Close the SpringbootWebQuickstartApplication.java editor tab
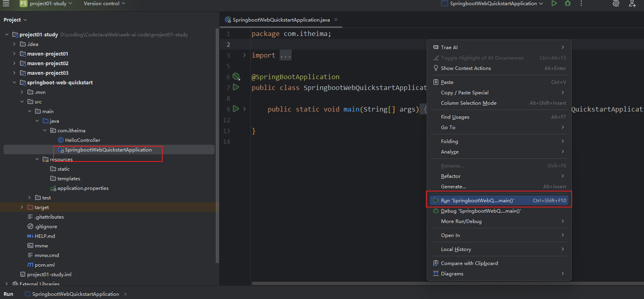Screen dimensions: 644x299 click(x=336, y=20)
